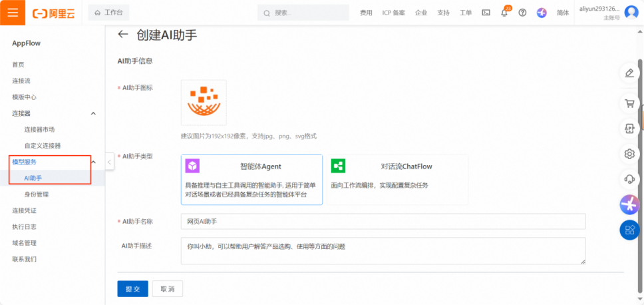Edit the AI助手描述 text area
The image size is (644, 305).
[x=383, y=251]
